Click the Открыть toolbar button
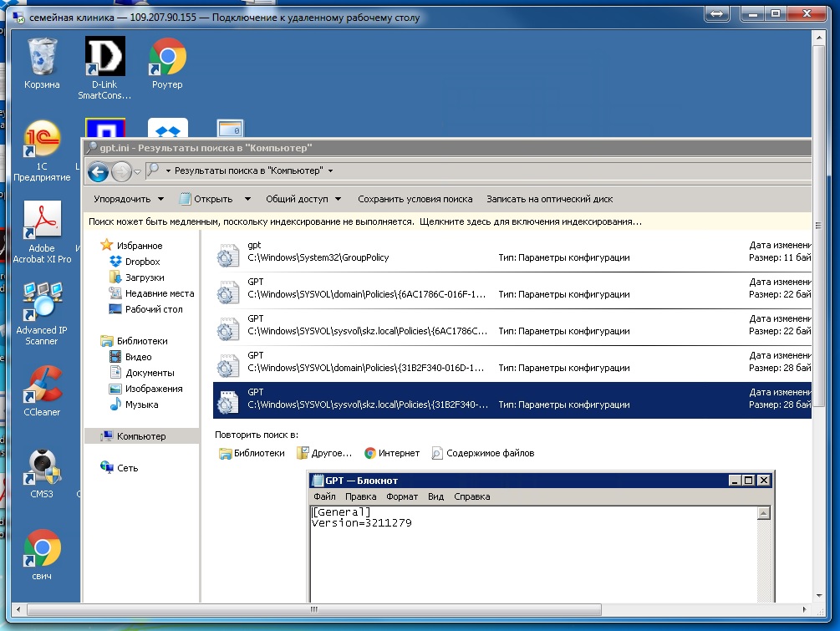The image size is (840, 631). (x=206, y=199)
